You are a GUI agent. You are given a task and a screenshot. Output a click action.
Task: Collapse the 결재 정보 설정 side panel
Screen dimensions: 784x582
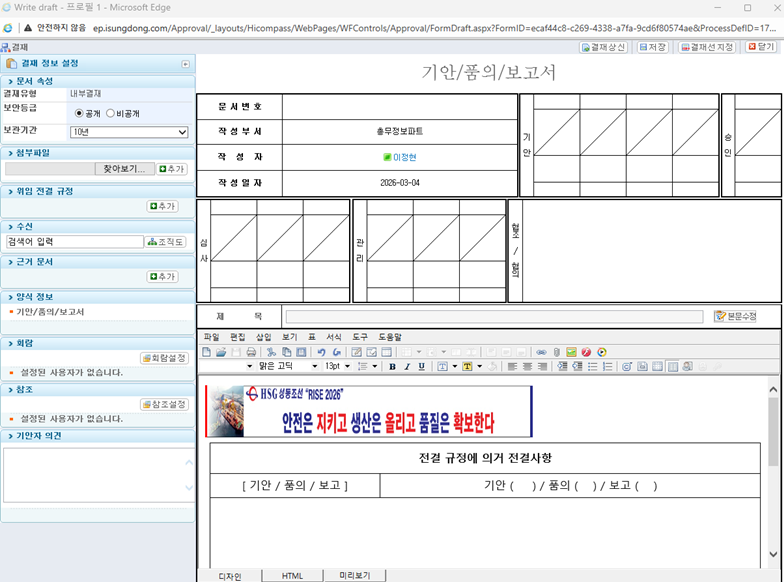pos(185,64)
